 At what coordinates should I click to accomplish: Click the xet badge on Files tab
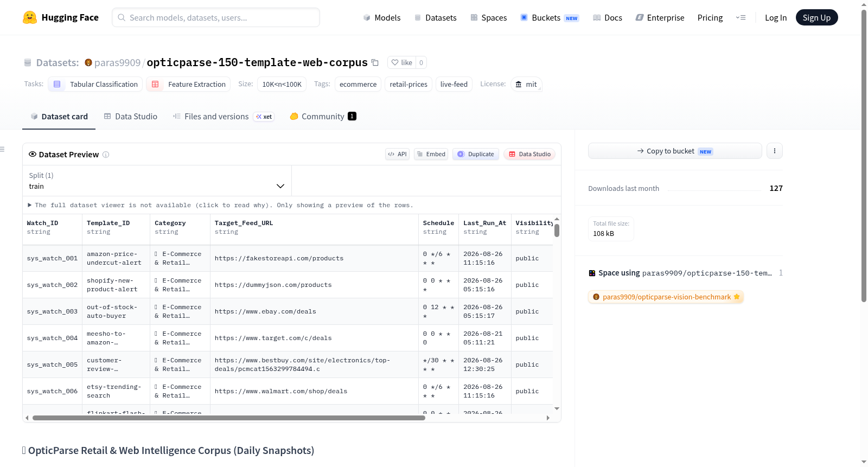click(x=264, y=117)
